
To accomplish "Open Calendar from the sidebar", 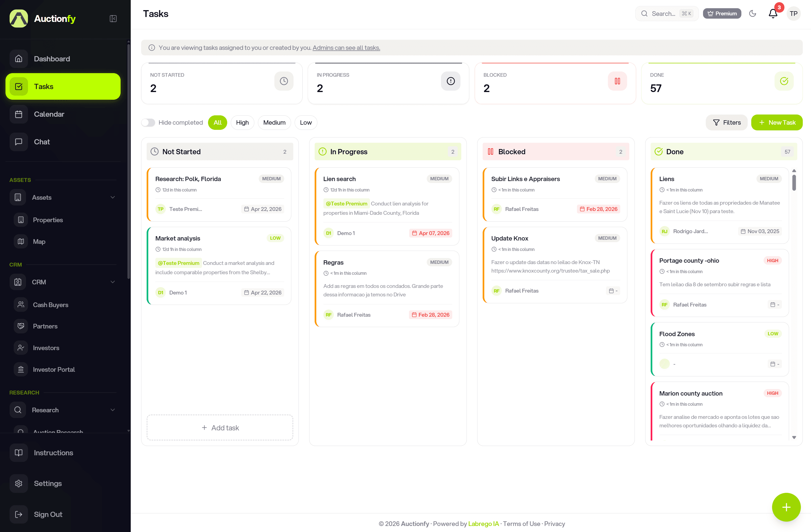I will (x=49, y=114).
